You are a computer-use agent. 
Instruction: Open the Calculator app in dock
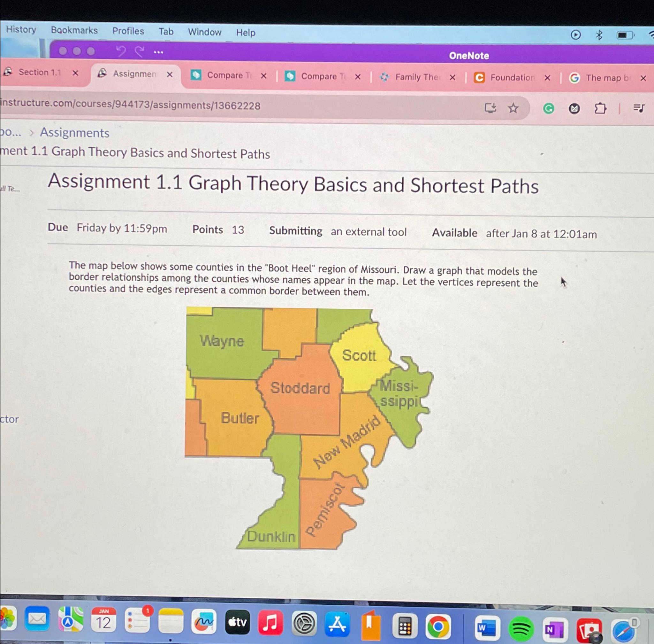tap(405, 627)
